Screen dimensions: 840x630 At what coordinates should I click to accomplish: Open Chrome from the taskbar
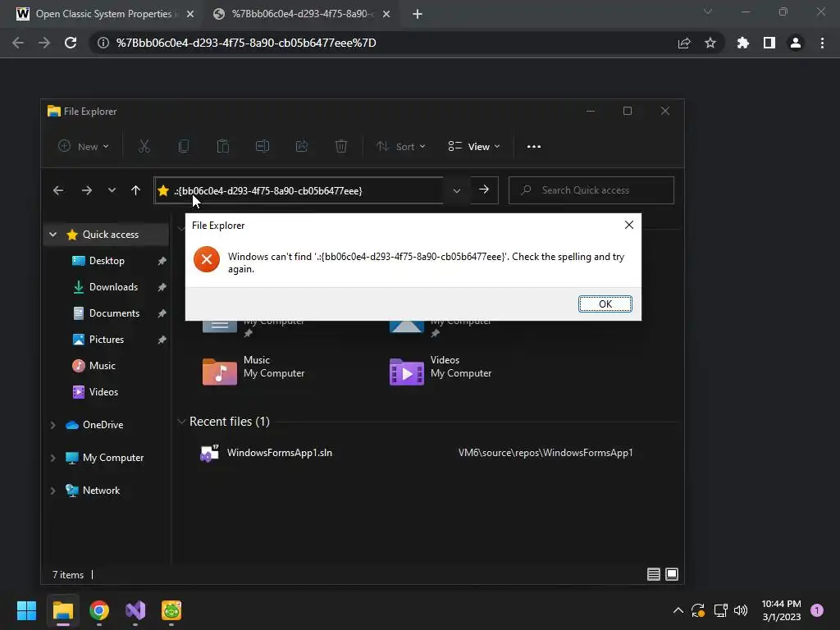coord(99,610)
